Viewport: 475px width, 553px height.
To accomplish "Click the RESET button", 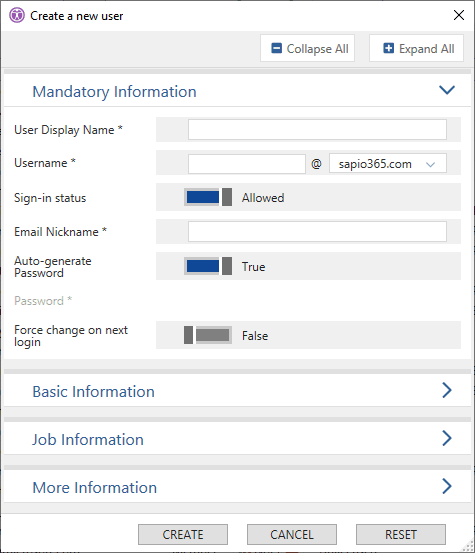I will tap(401, 534).
